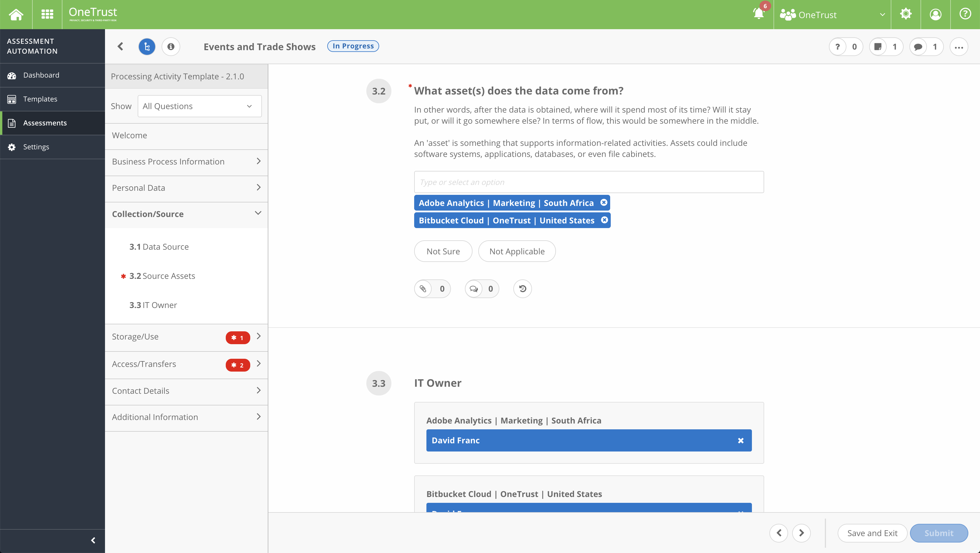The height and width of the screenshot is (553, 980).
Task: Click Save and Exit button
Action: coord(872,533)
